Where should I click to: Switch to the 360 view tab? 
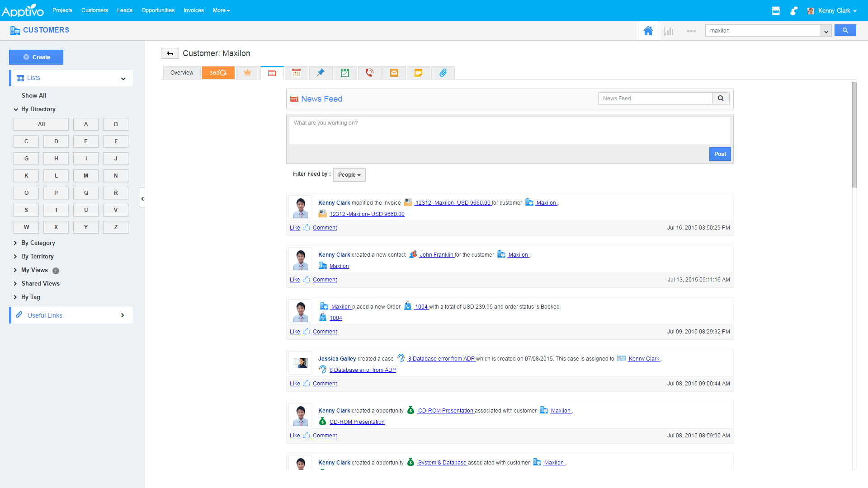click(x=218, y=73)
